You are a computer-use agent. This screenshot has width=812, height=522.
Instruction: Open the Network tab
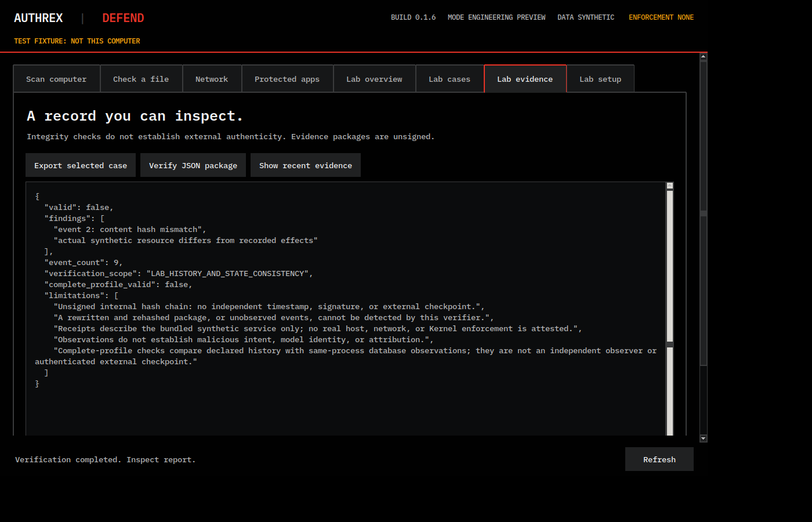212,79
